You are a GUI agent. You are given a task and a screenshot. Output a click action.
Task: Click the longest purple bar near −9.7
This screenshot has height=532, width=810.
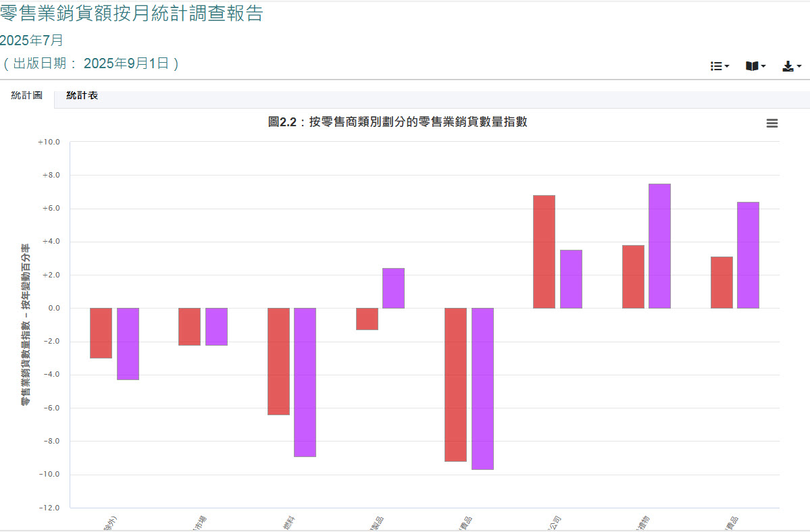coord(482,388)
